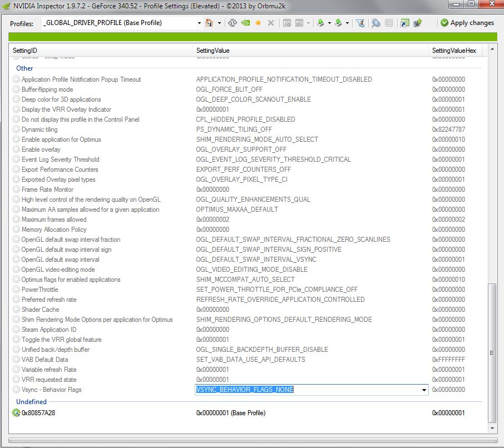Click the Profiles combo box arrow
Image resolution: width=504 pixels, height=448 pixels.
(x=199, y=23)
